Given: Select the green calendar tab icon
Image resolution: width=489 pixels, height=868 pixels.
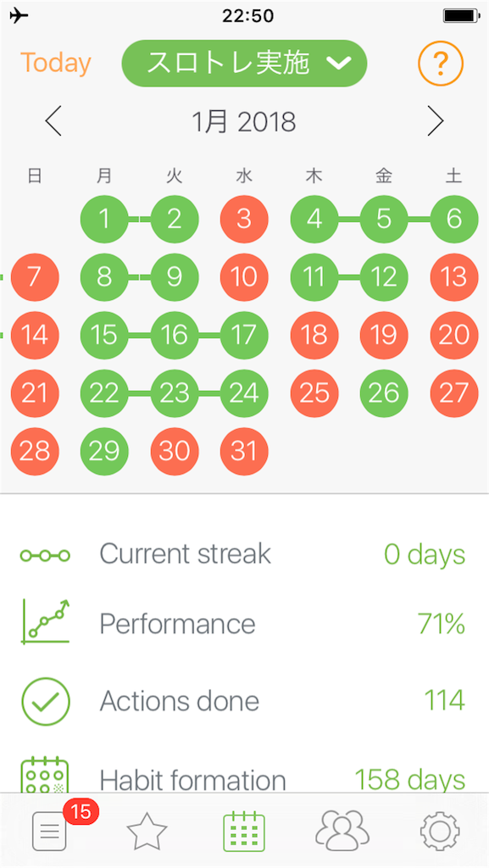Looking at the screenshot, I should (244, 831).
